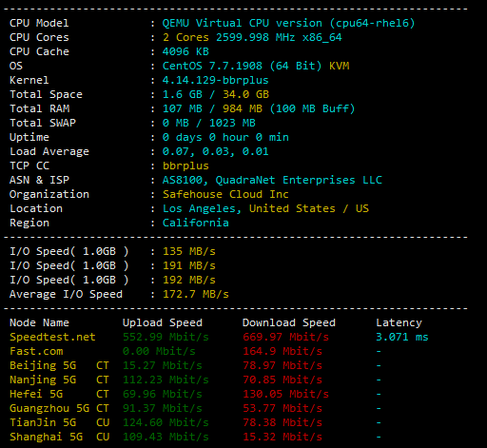Click AS8100, QuadraNet Enterprises LLC text
487x448 pixels.
272,180
